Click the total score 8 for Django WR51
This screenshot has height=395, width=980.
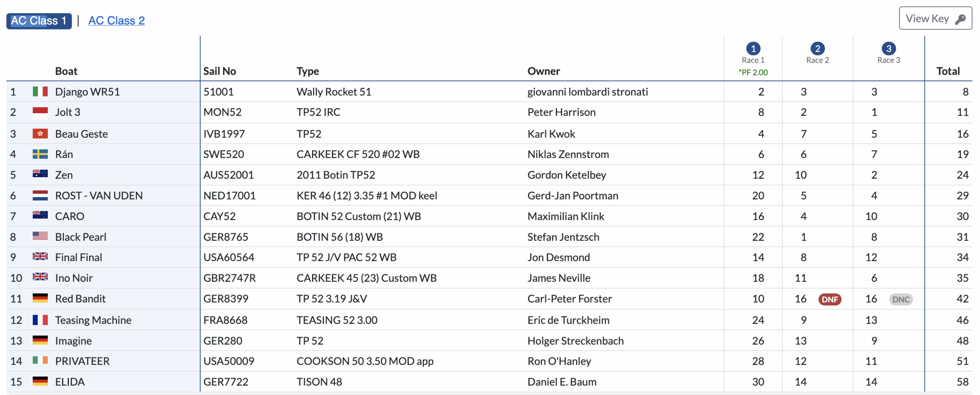(965, 92)
